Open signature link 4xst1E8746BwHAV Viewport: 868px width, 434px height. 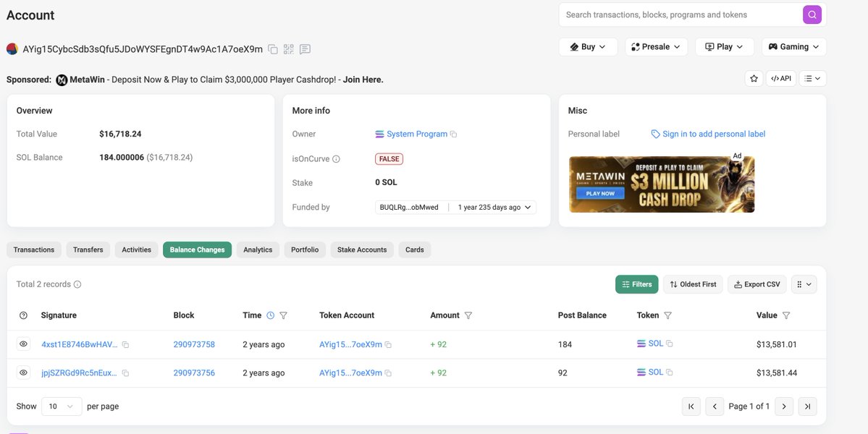pyautogui.click(x=80, y=344)
